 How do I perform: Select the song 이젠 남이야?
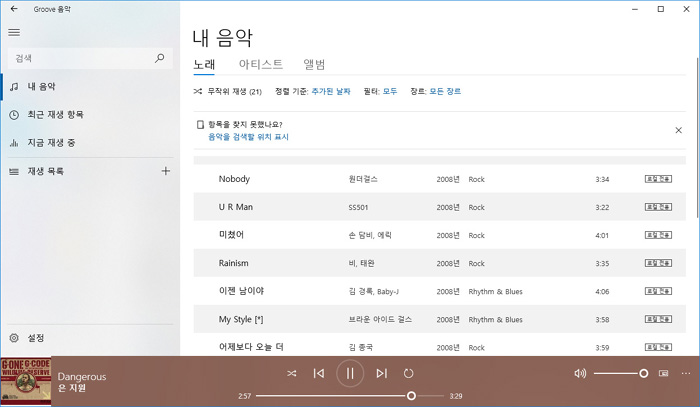(x=241, y=291)
